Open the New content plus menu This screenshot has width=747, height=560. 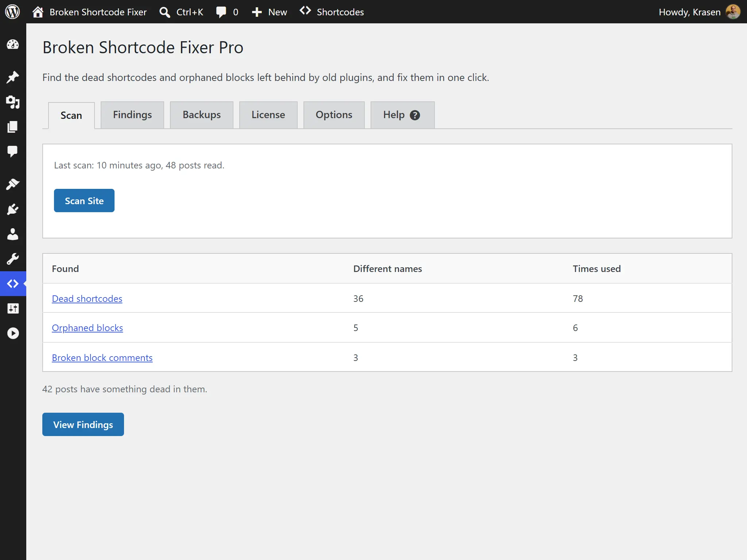[x=269, y=12]
